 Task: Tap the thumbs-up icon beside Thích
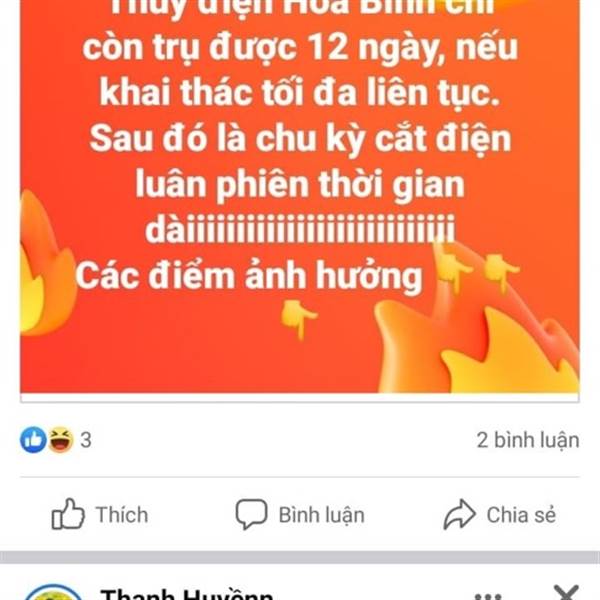(x=68, y=514)
